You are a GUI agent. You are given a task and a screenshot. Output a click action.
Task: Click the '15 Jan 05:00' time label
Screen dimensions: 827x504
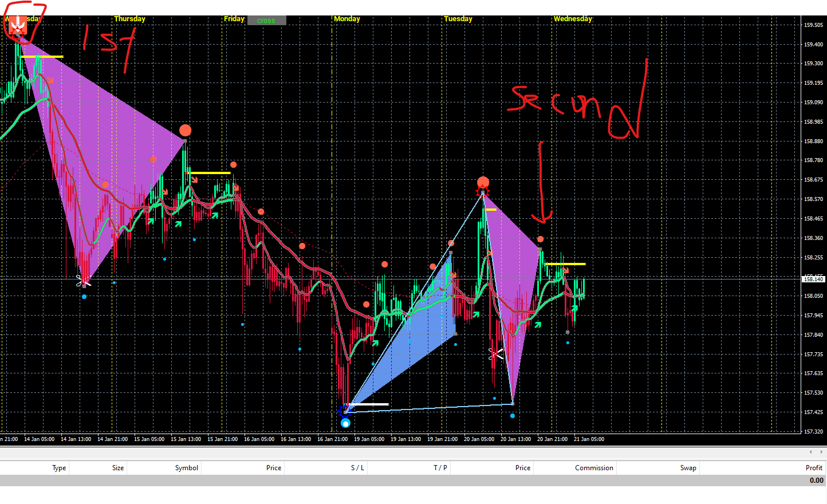coord(149,439)
